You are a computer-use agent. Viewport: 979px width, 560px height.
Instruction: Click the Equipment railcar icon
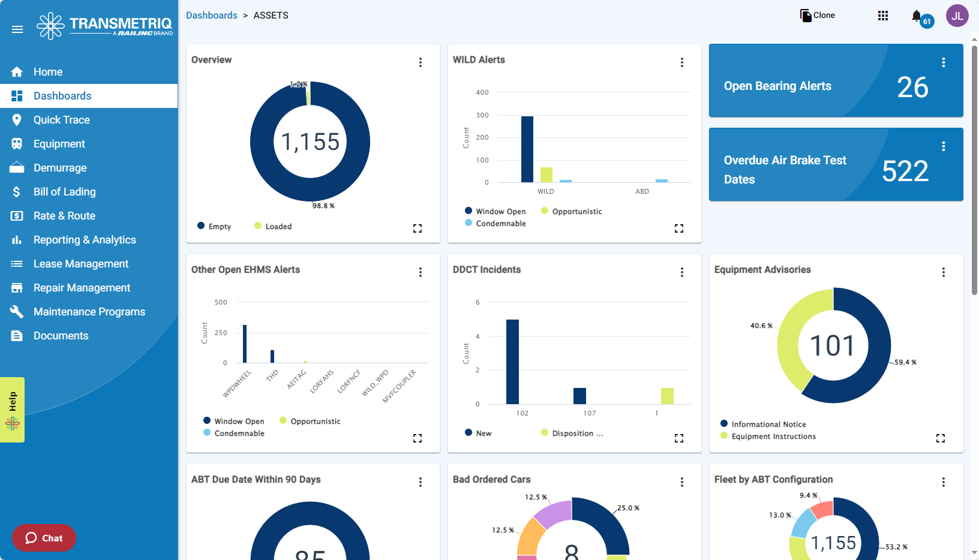pyautogui.click(x=17, y=144)
